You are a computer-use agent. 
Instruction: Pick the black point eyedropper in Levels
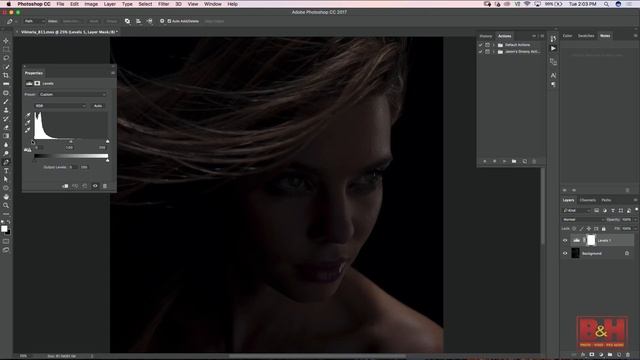(28, 116)
